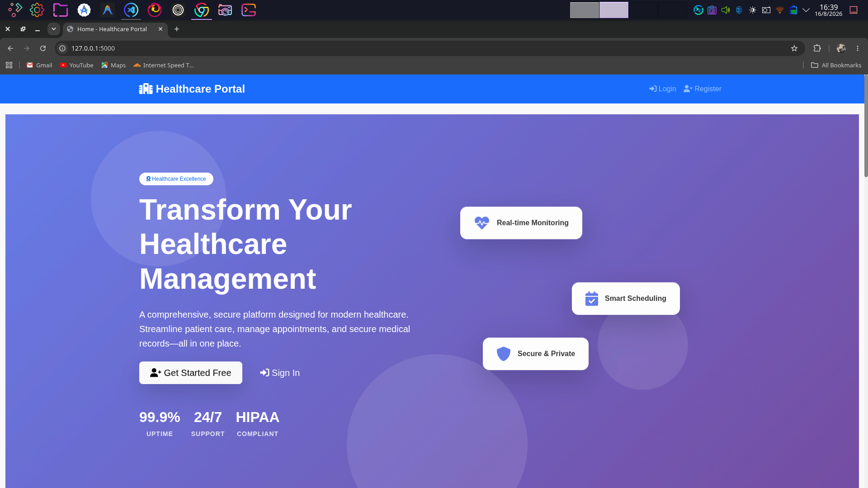Switch to the Home - Healthcare Portal tab
The height and width of the screenshot is (488, 868).
115,29
